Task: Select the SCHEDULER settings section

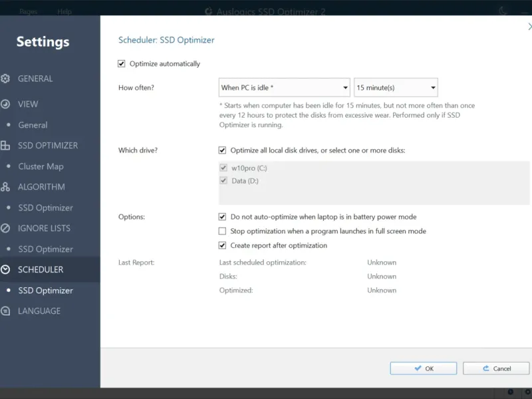Action: pyautogui.click(x=50, y=270)
